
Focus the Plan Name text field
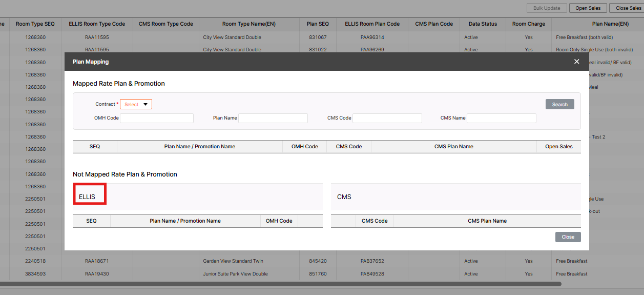pyautogui.click(x=273, y=118)
